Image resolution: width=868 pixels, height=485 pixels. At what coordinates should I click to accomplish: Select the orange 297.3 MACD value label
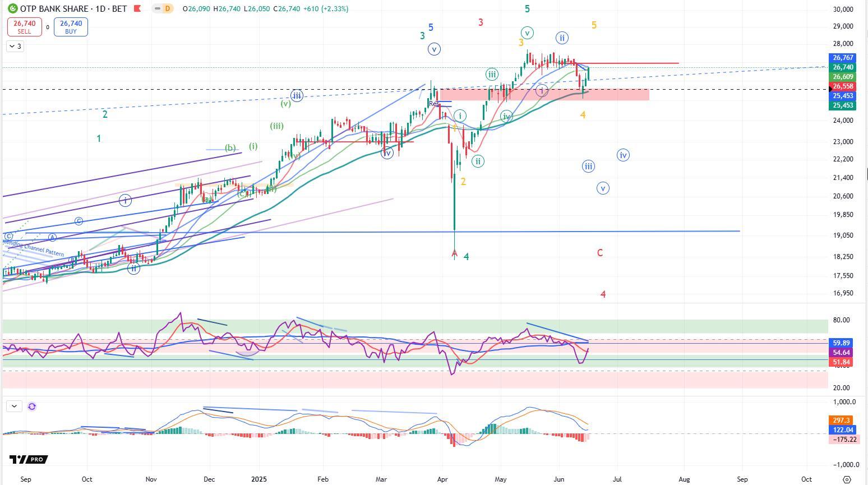coord(841,420)
